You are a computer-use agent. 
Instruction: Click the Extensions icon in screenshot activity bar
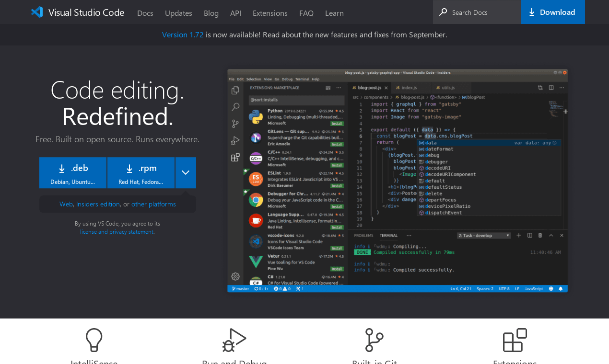pos(235,157)
